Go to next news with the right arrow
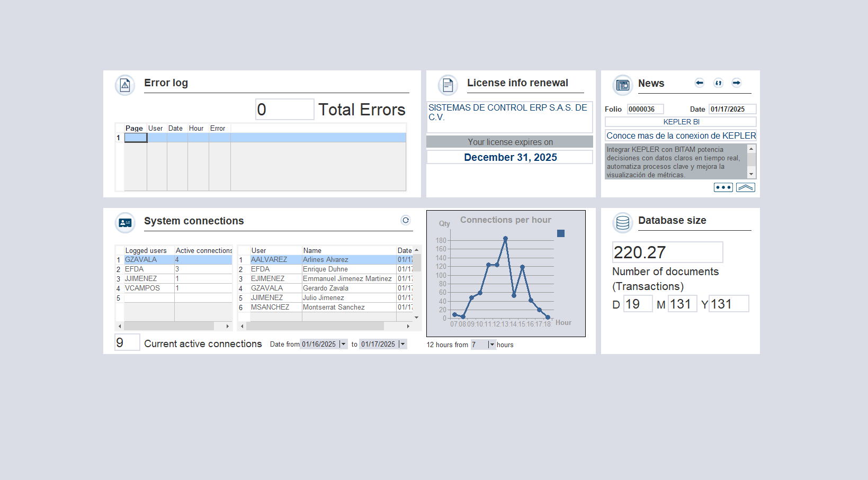Viewport: 868px width, 480px height. coord(736,83)
